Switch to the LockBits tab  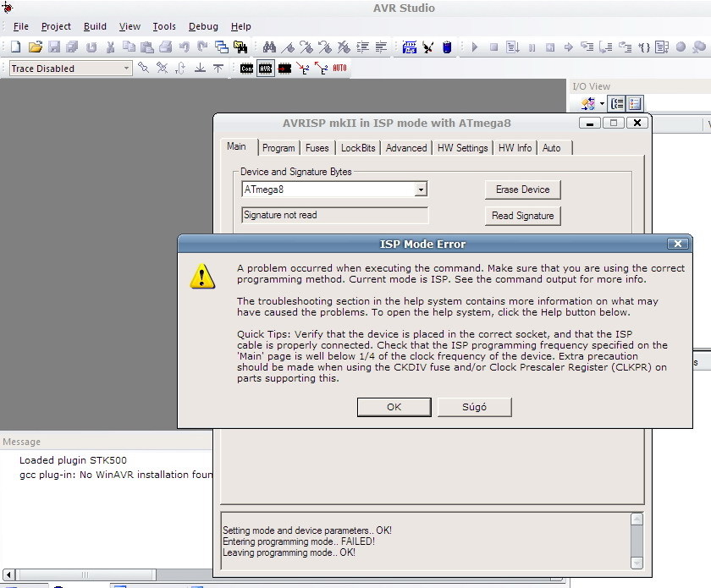tap(358, 148)
